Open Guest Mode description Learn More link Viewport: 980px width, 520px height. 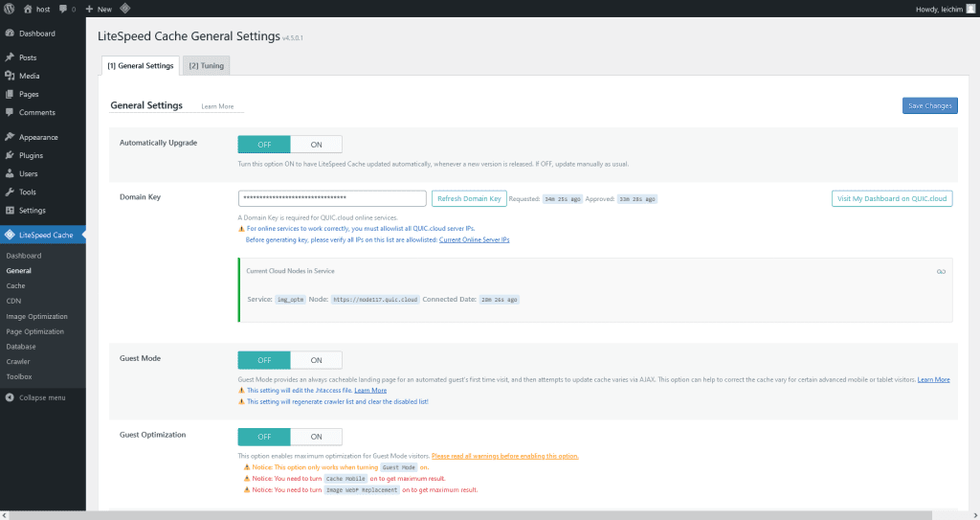pos(933,379)
